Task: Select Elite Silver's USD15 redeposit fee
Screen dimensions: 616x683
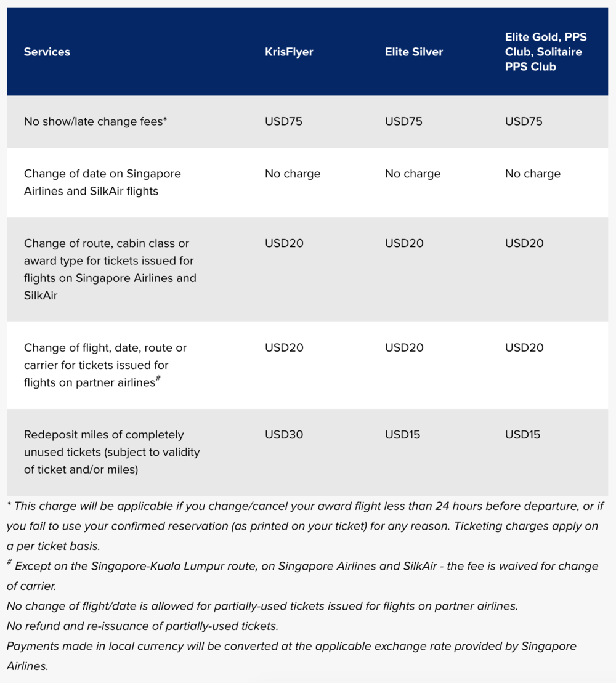Action: pyautogui.click(x=402, y=435)
